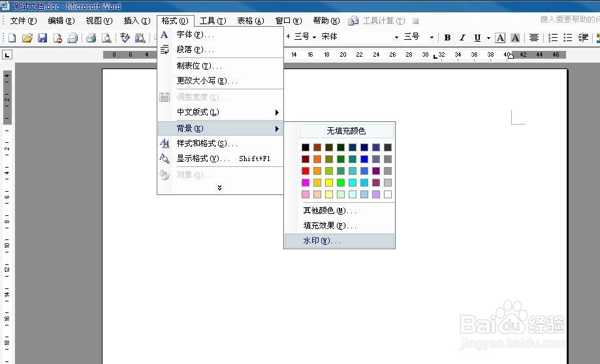Choose 段落 from the Format menu
The width and height of the screenshot is (600, 364).
point(221,50)
